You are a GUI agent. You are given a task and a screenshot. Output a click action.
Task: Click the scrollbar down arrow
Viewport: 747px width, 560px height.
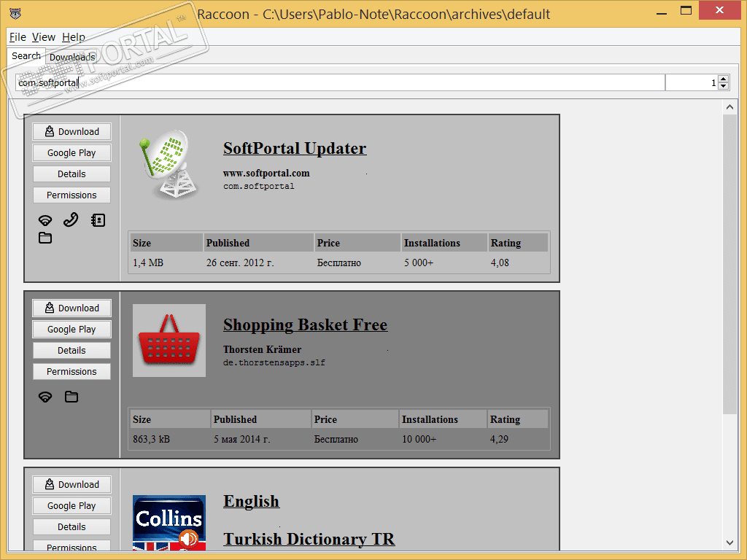pyautogui.click(x=729, y=542)
